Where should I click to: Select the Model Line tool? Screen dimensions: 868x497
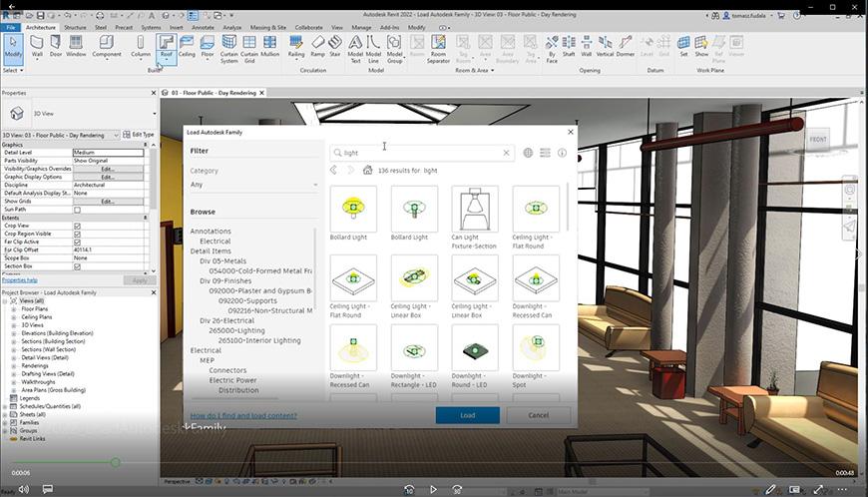coord(374,49)
